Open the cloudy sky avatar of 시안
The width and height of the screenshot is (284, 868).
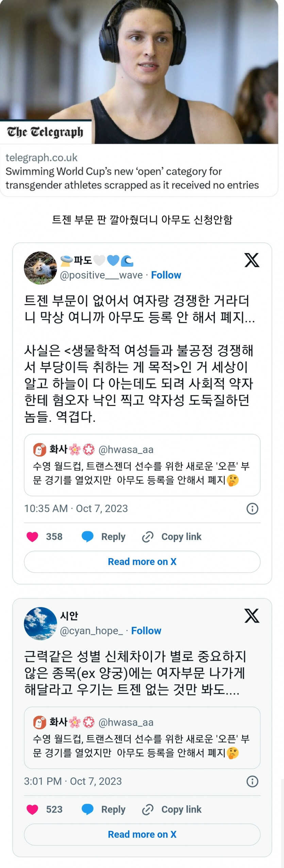point(40,624)
